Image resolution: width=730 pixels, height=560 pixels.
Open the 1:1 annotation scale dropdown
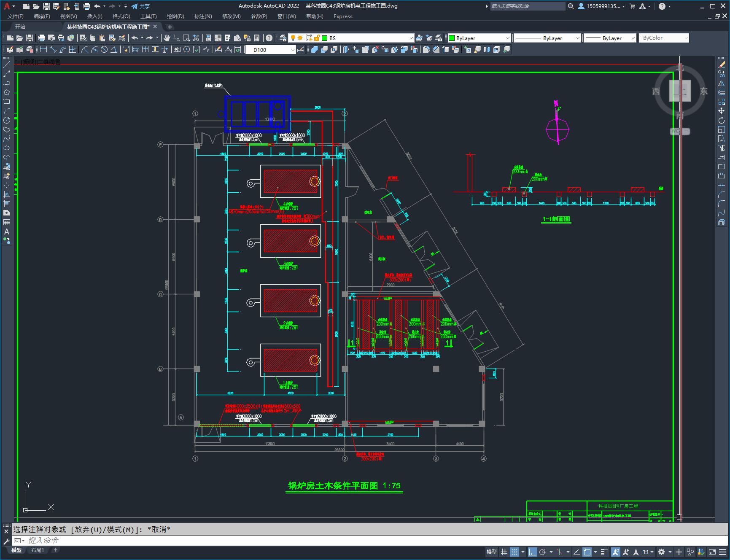pyautogui.click(x=648, y=552)
